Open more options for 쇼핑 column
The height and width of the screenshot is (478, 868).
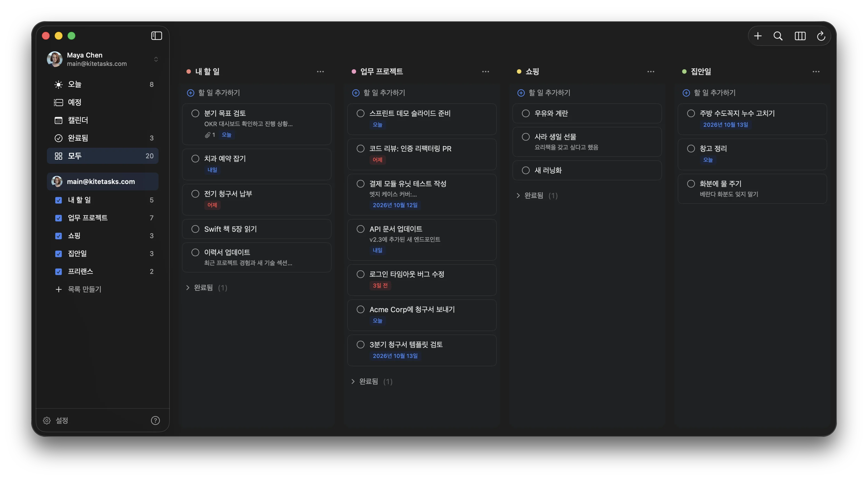pos(651,71)
